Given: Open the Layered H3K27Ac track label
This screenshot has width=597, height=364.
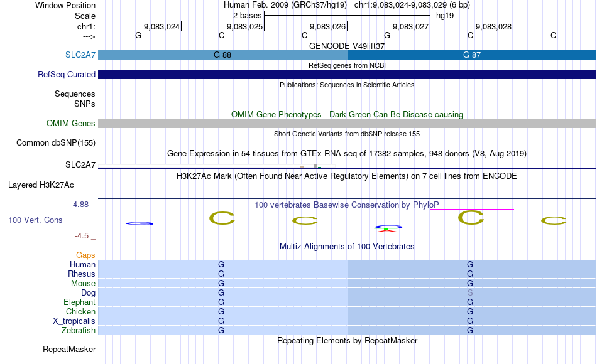Looking at the screenshot, I should point(41,185).
